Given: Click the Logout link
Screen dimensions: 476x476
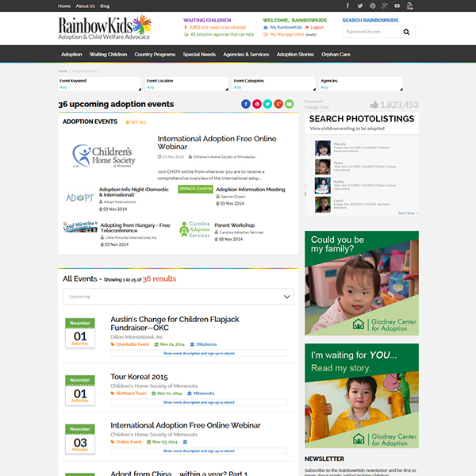Looking at the screenshot, I should pyautogui.click(x=317, y=27).
